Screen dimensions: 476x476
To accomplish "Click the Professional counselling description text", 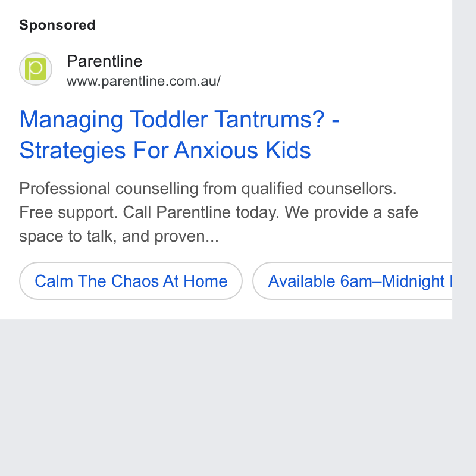I will pos(208,189).
